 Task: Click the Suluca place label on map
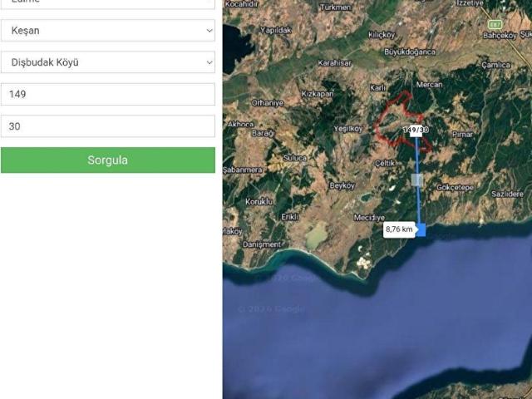[x=295, y=158]
